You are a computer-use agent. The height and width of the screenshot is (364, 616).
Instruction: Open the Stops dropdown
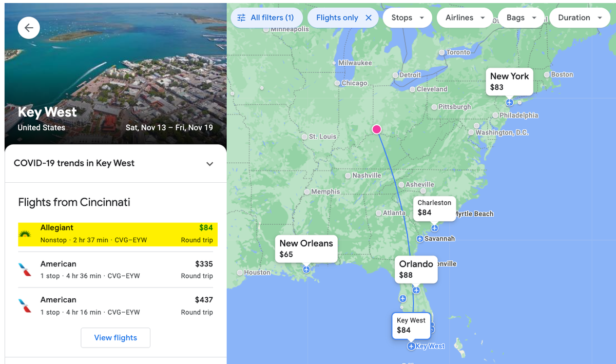407,17
